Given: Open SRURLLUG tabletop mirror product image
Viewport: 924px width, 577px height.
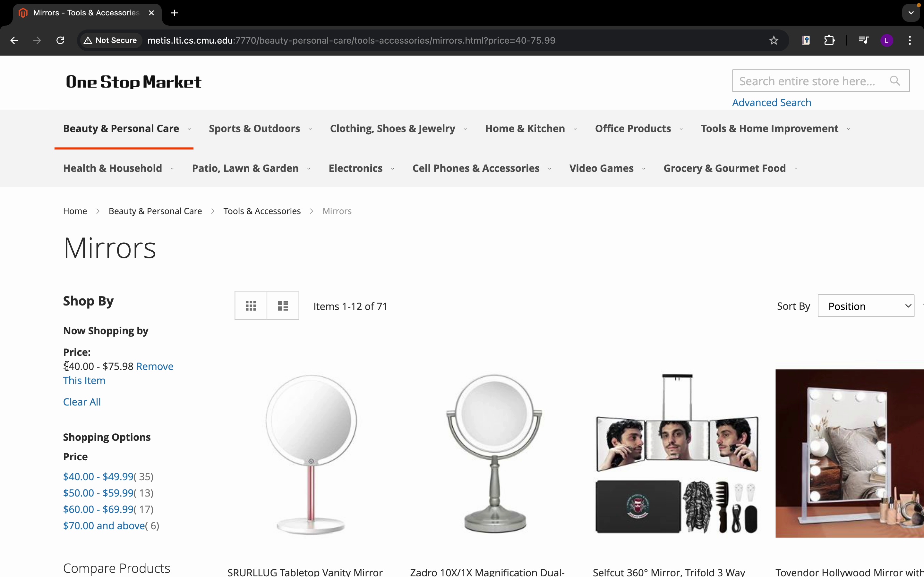Looking at the screenshot, I should tap(311, 454).
